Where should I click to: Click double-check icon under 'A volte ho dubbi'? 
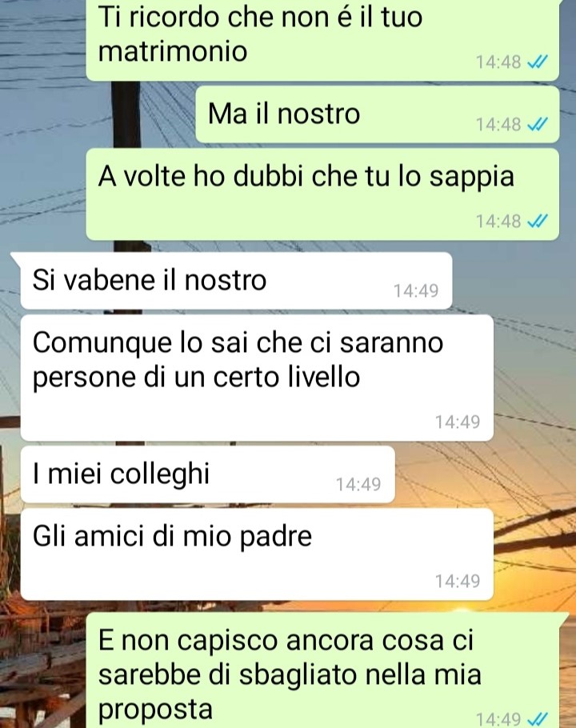pyautogui.click(x=538, y=222)
